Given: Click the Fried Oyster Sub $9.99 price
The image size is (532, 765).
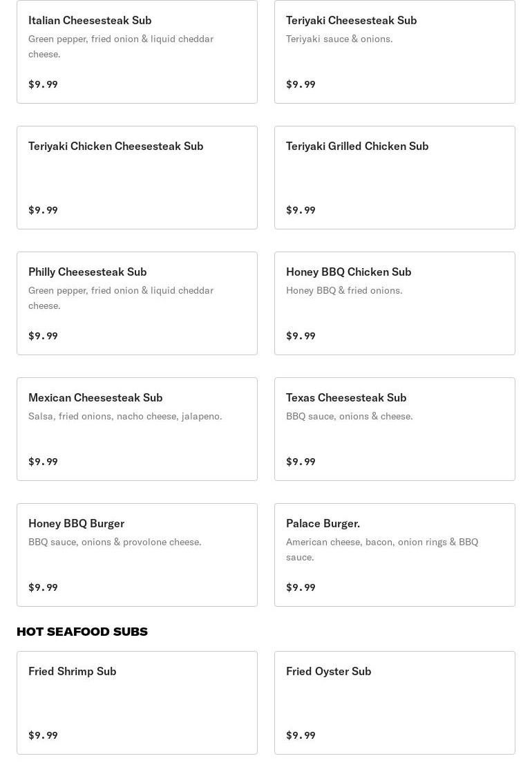Looking at the screenshot, I should point(301,735).
